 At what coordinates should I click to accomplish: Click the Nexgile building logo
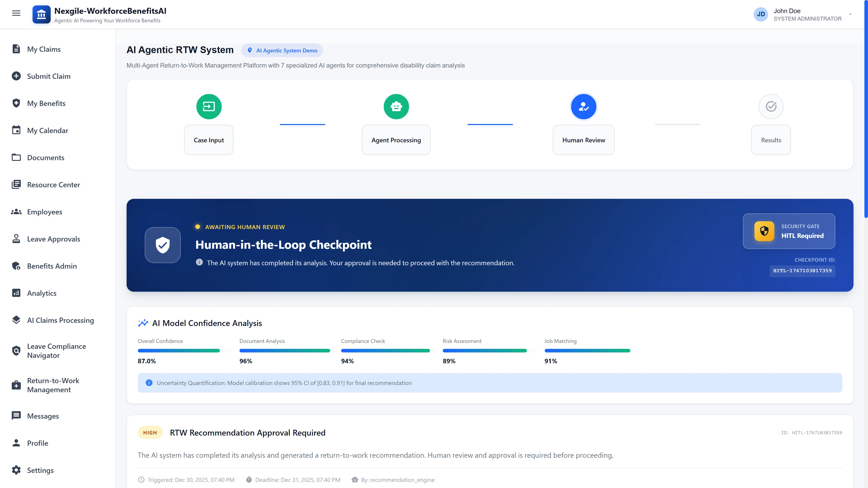(x=41, y=14)
